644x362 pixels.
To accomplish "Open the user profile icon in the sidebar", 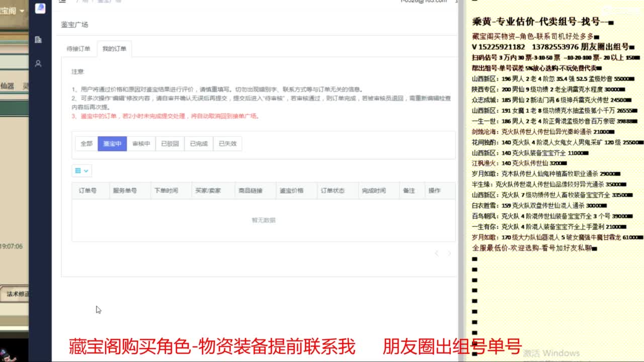I will tap(38, 64).
